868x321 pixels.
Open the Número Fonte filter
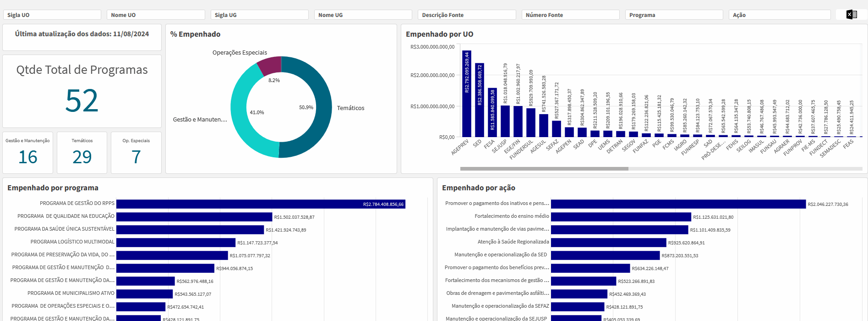[570, 15]
